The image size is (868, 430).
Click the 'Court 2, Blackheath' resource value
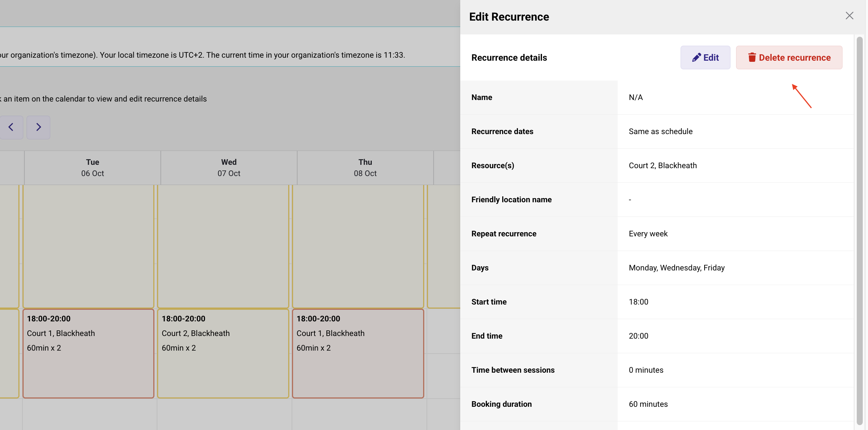point(663,166)
